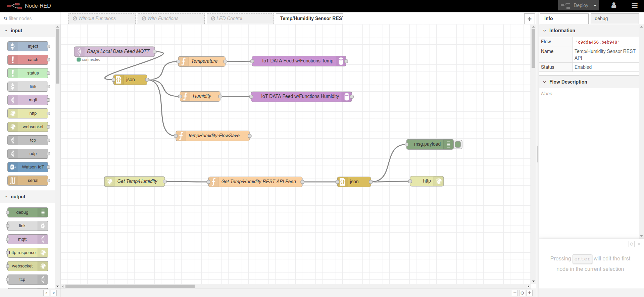Add a new flow tab with plus

(530, 19)
